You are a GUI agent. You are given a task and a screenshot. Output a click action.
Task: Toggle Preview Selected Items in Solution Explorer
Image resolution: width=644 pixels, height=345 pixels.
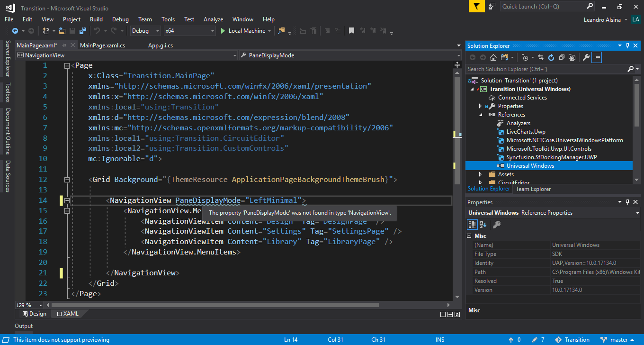(597, 57)
